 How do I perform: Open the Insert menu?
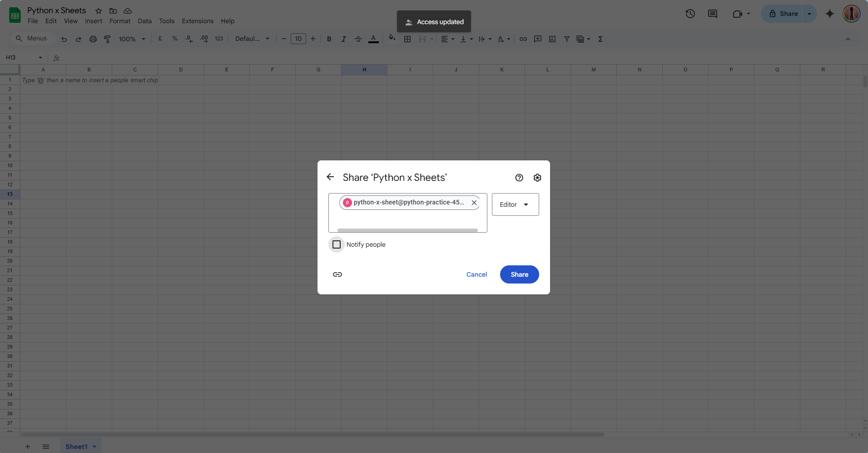coord(94,21)
